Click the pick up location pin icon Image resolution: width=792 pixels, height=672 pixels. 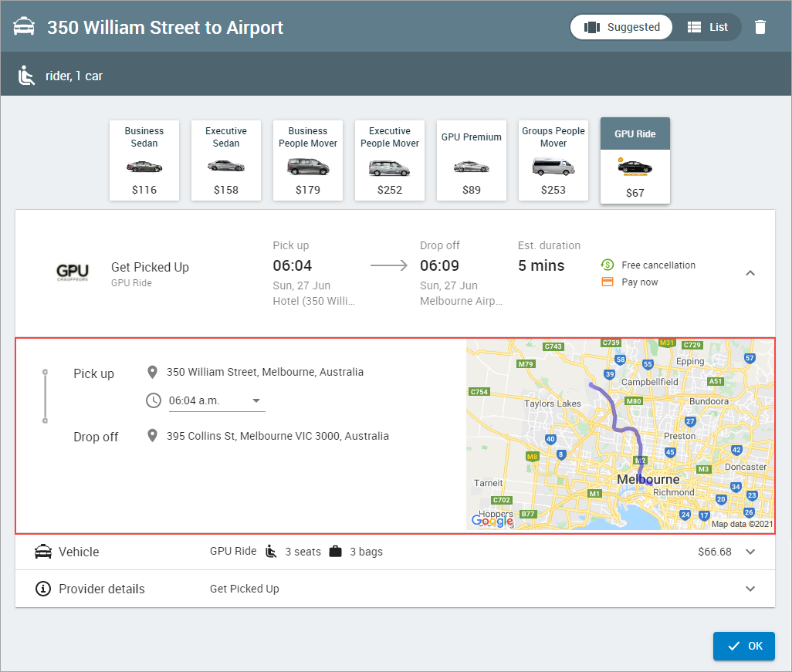pos(152,372)
